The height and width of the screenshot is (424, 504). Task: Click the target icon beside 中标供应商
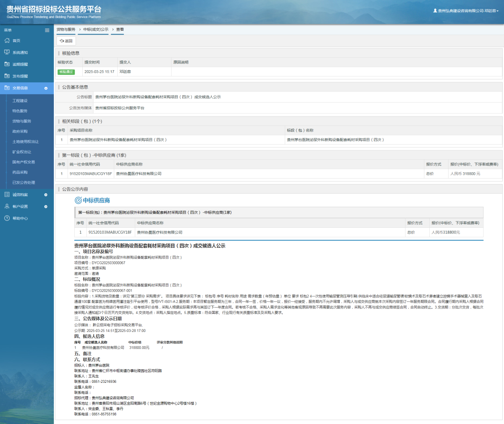coord(78,200)
